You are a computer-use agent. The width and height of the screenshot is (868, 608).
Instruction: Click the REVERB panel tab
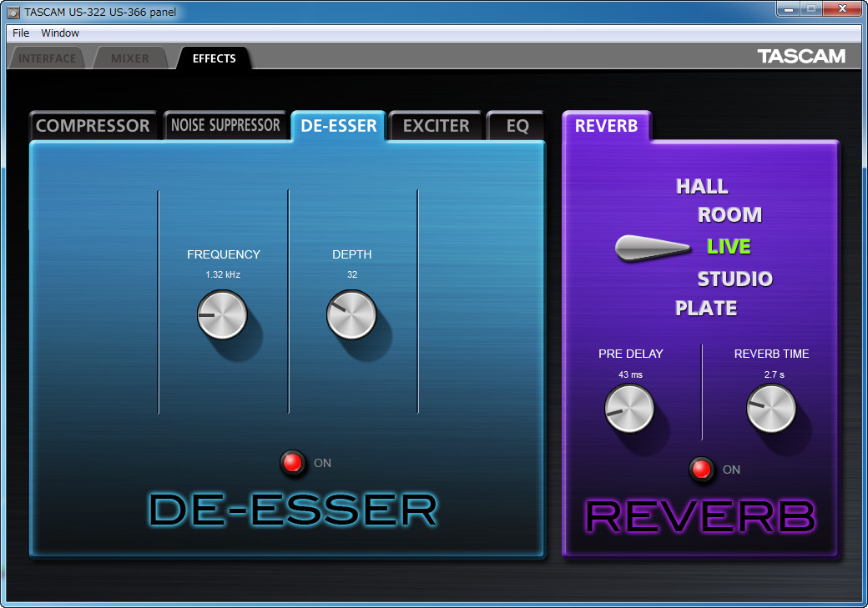tap(607, 126)
